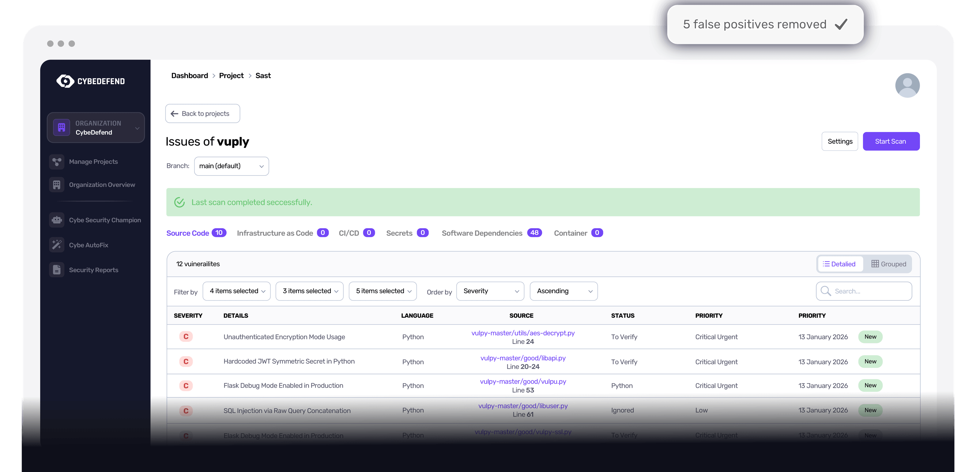Open the Severity order-by dropdown

(490, 291)
